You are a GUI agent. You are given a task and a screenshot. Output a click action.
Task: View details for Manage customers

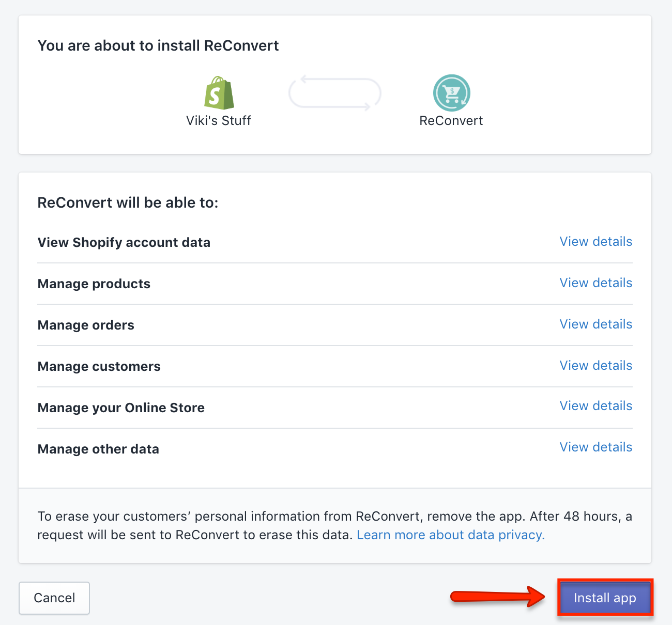(596, 366)
